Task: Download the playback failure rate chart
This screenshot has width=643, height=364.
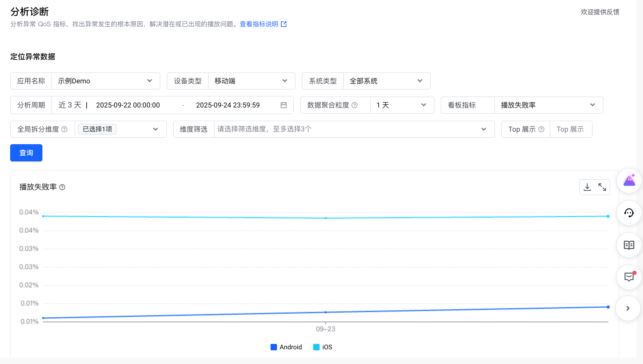Action: click(587, 187)
